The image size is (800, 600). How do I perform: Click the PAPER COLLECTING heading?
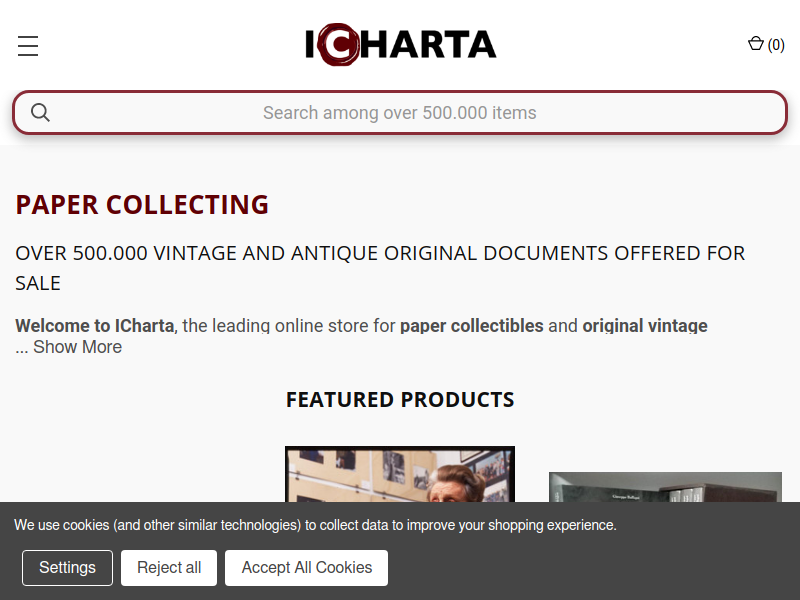(142, 205)
